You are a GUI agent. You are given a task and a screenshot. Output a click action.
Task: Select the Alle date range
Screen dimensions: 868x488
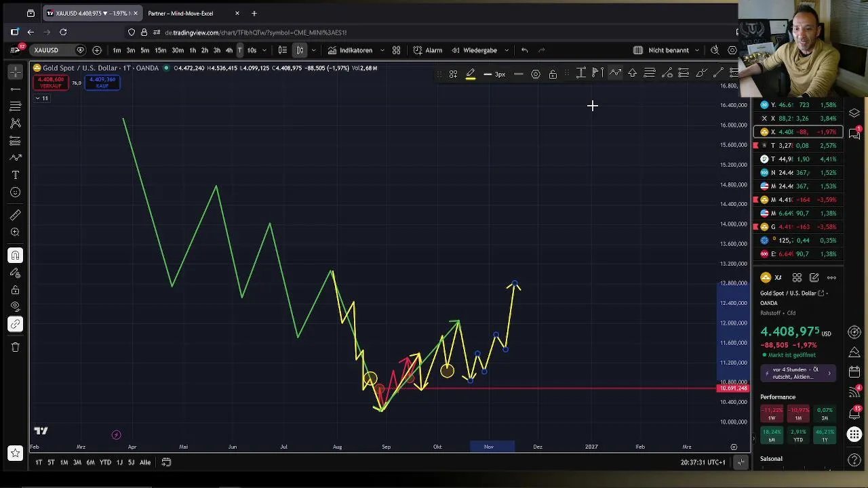click(x=145, y=462)
